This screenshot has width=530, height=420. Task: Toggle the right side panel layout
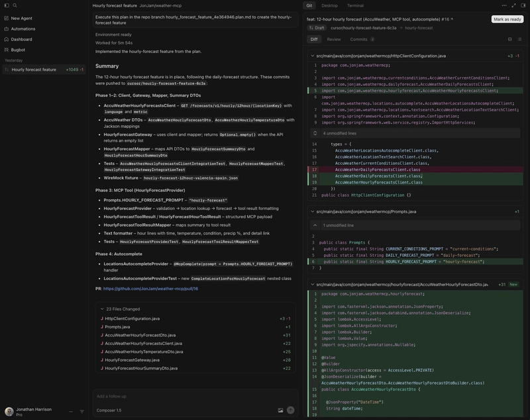click(x=523, y=5)
